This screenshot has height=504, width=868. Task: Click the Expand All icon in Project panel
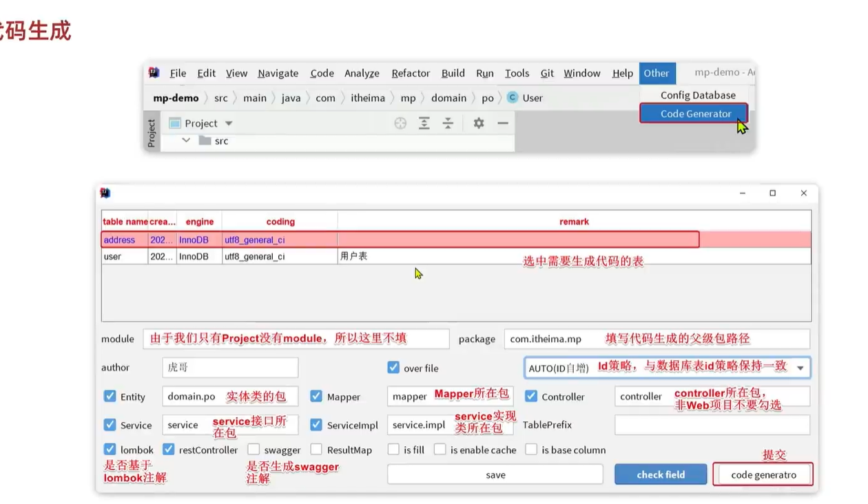coord(424,123)
